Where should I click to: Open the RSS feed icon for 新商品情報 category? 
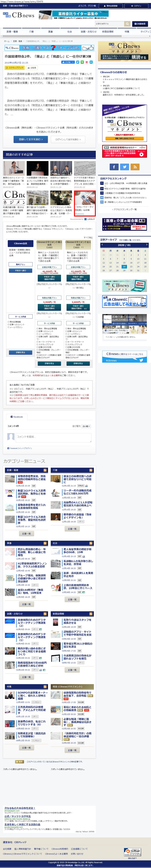click(91, 614)
